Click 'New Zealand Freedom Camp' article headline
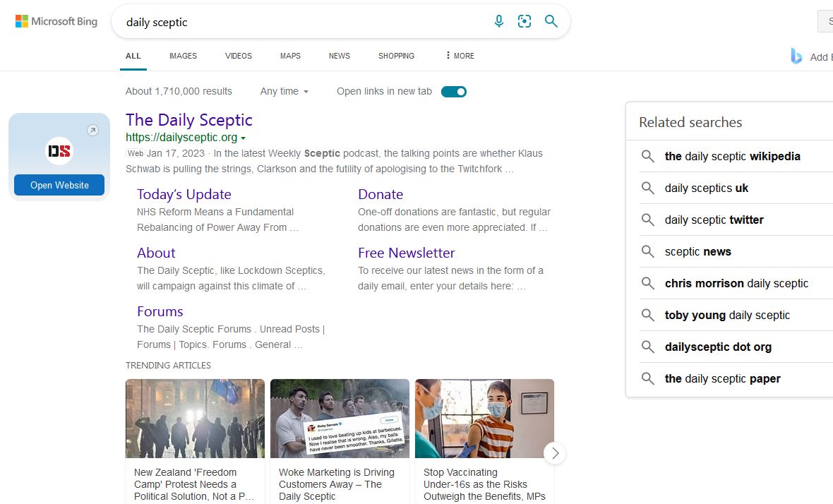Image resolution: width=833 pixels, height=504 pixels. [194, 484]
